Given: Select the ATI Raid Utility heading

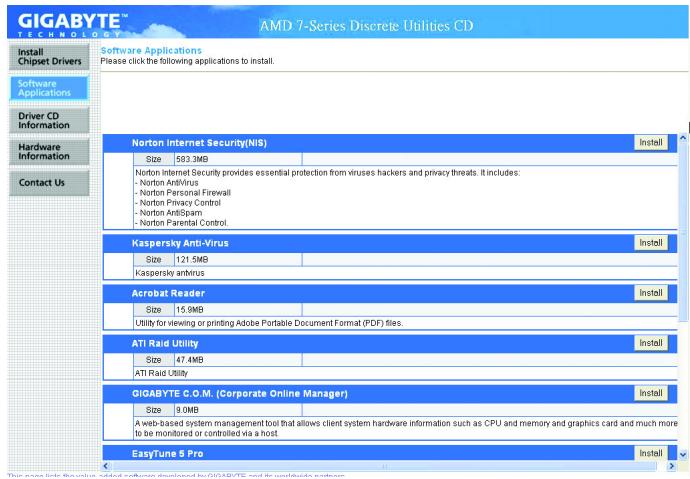Looking at the screenshot, I should point(165,344).
